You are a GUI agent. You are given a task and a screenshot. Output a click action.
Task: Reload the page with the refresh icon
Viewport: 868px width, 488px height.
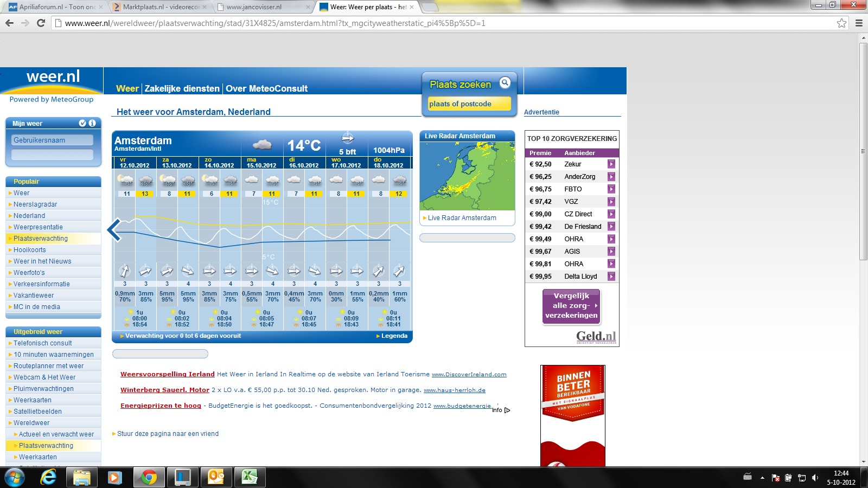pyautogui.click(x=41, y=23)
